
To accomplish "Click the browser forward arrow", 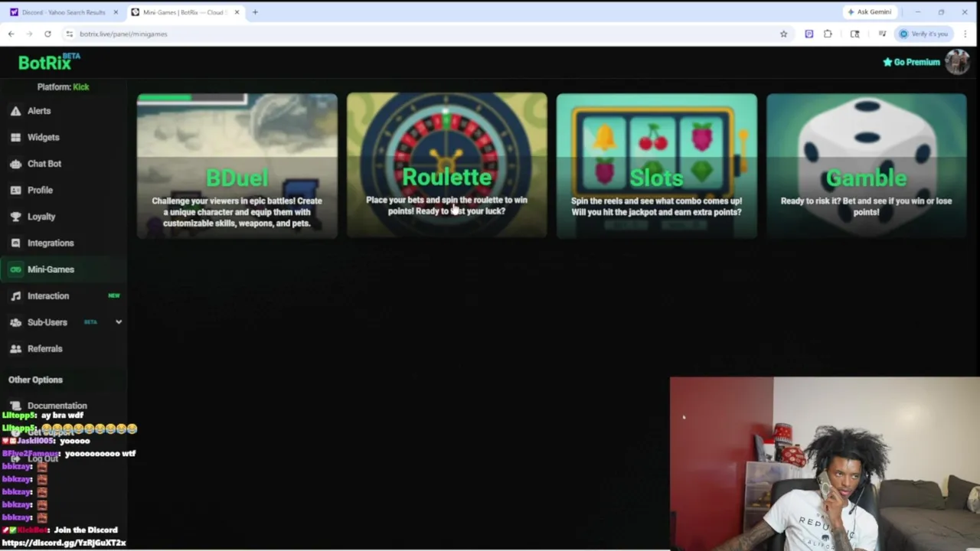I will [x=29, y=34].
